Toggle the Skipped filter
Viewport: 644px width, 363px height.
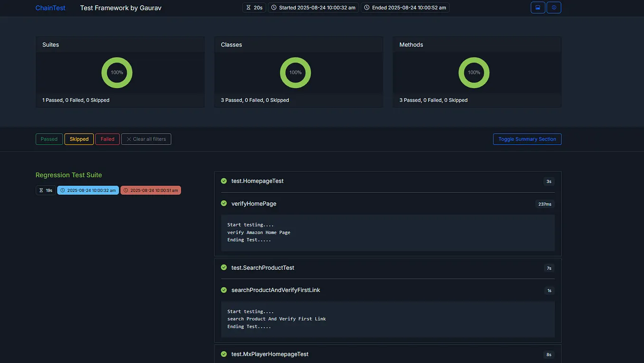click(x=79, y=139)
